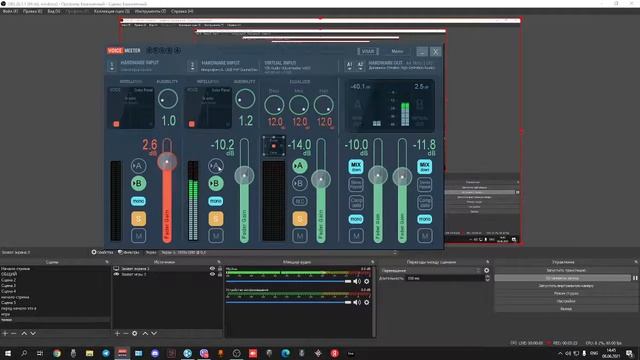Mute the first audio mixer channel speaker
This screenshot has height=360, width=640.
357,281
